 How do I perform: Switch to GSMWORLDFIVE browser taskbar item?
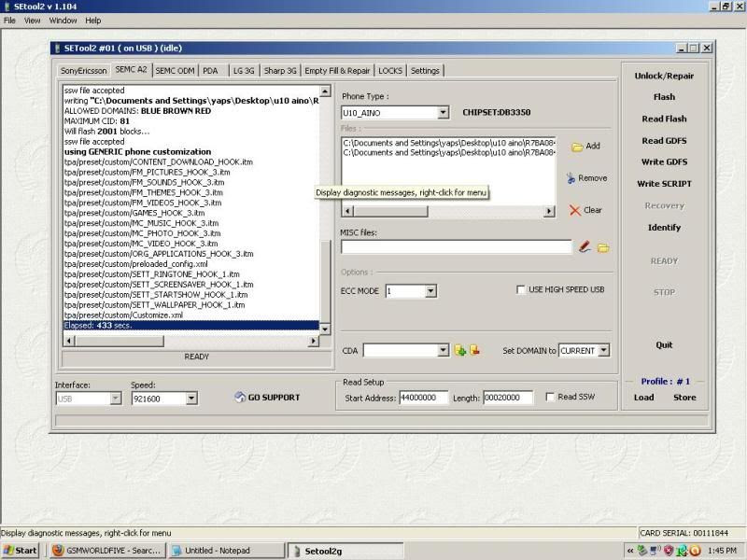[106, 551]
